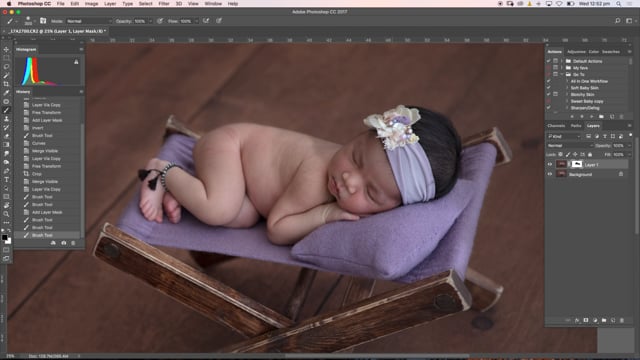Open the Layer menu
The width and height of the screenshot is (640, 360).
[110, 4]
